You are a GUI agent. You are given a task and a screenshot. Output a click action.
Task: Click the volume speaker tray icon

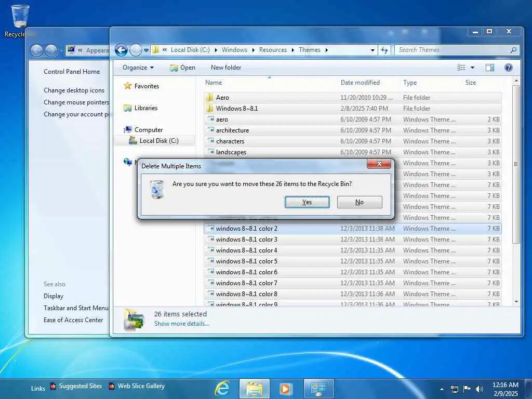coord(479,389)
